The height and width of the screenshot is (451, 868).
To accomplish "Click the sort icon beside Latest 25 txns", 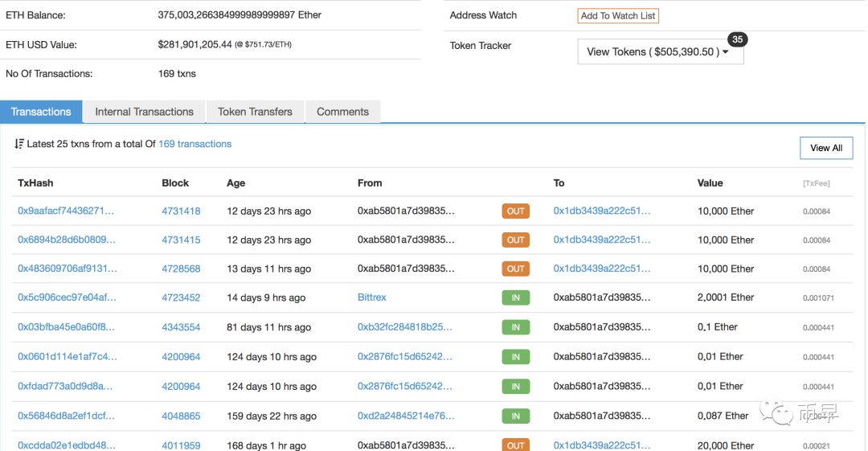I will 19,145.
